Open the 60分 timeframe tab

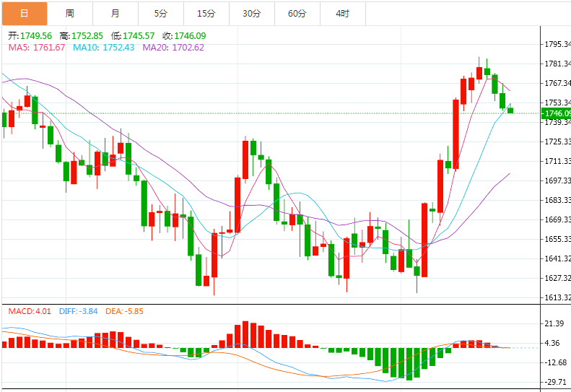(297, 14)
